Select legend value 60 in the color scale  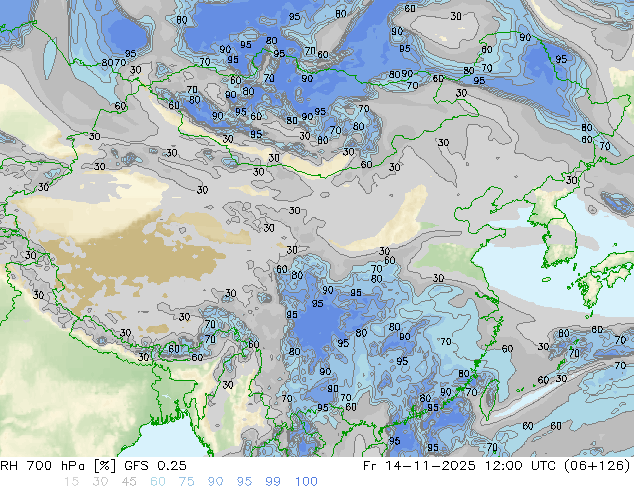pos(158,482)
